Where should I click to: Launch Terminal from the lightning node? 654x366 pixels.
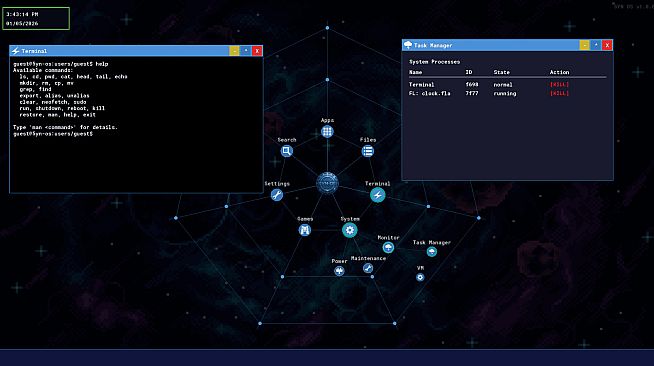coord(377,195)
